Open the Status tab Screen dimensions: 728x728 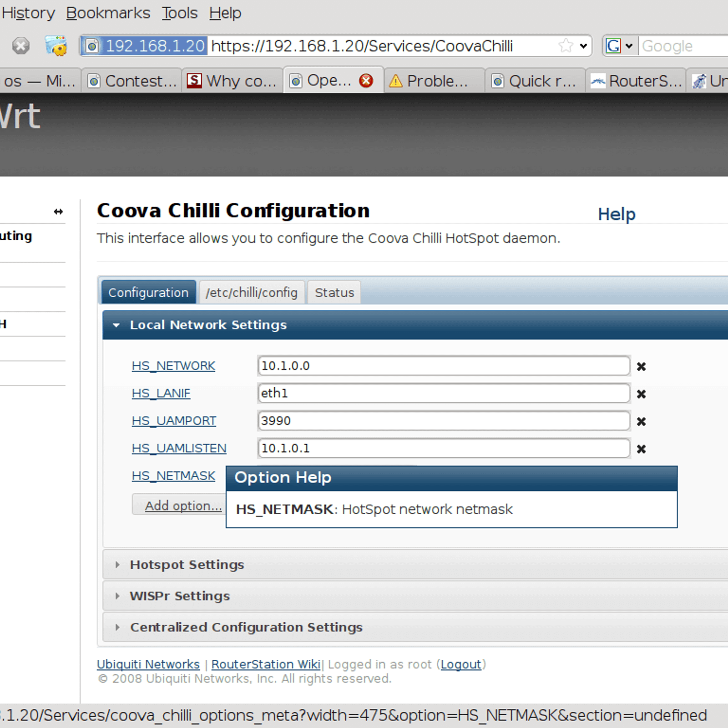tap(334, 292)
